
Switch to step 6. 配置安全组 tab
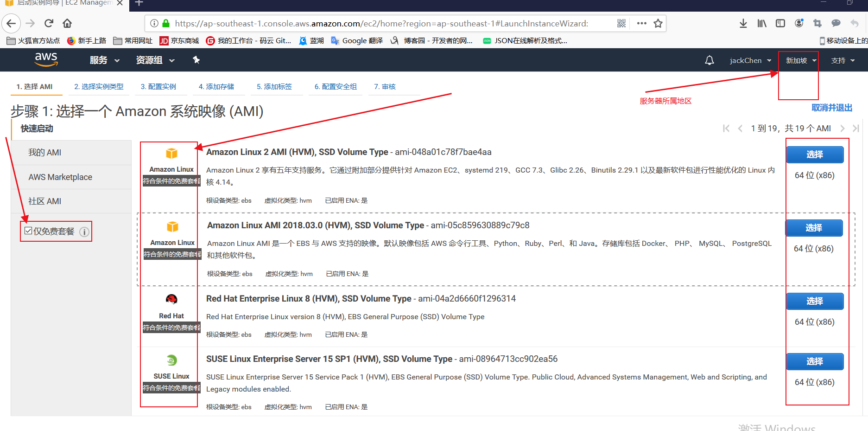(x=336, y=87)
